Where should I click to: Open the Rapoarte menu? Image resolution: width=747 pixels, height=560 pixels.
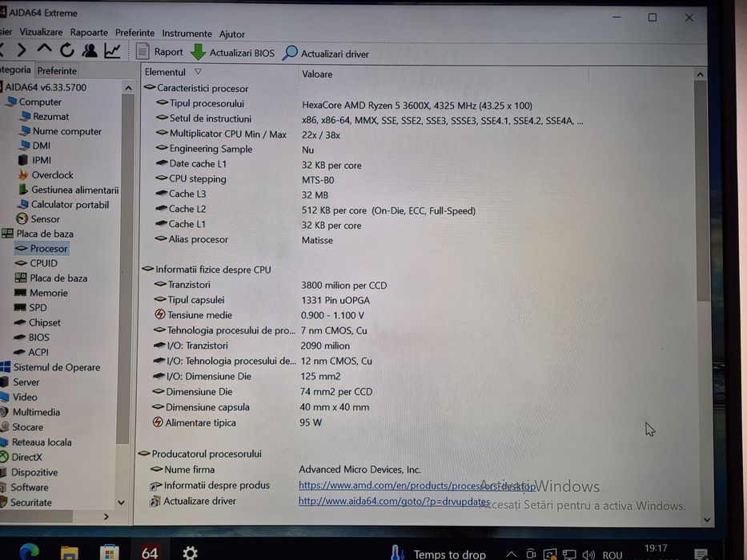[89, 32]
